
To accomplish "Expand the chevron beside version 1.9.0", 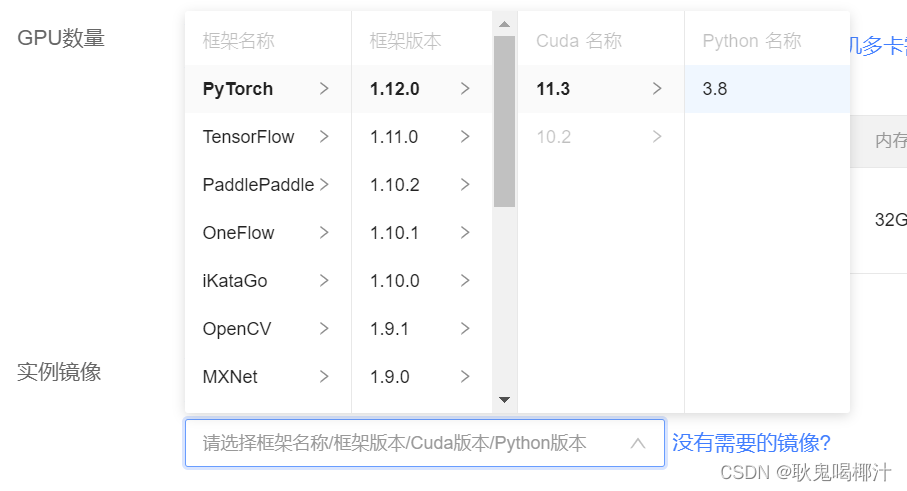I will coord(465,376).
